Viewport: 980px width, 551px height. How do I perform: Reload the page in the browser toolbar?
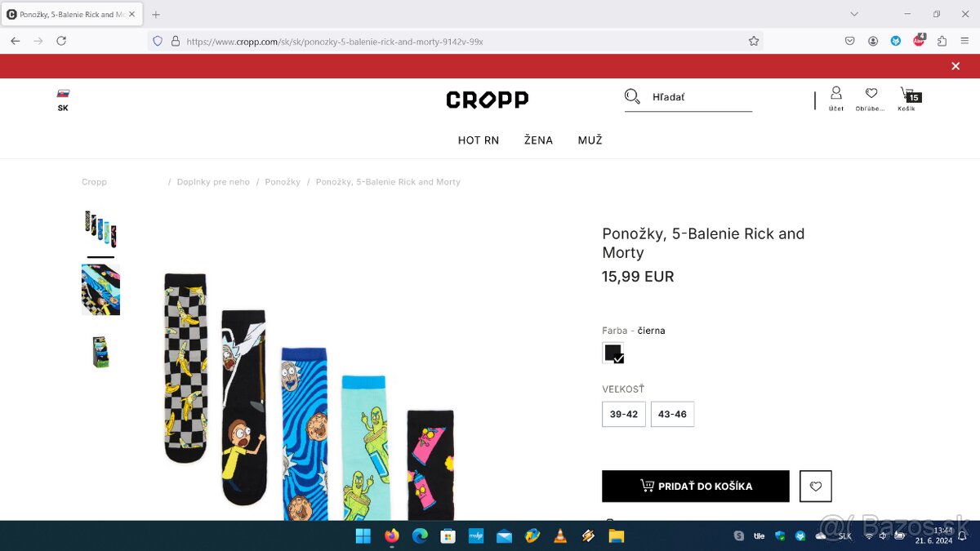pyautogui.click(x=61, y=41)
